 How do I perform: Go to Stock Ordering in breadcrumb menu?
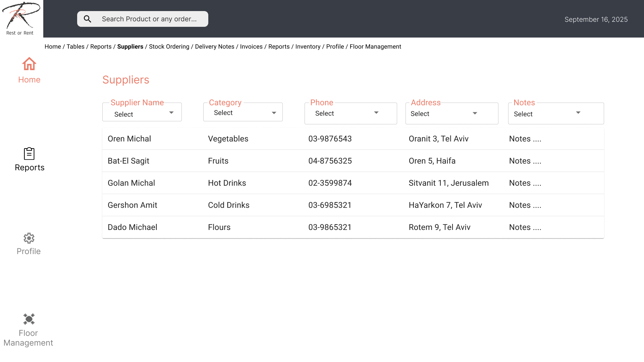click(x=169, y=47)
